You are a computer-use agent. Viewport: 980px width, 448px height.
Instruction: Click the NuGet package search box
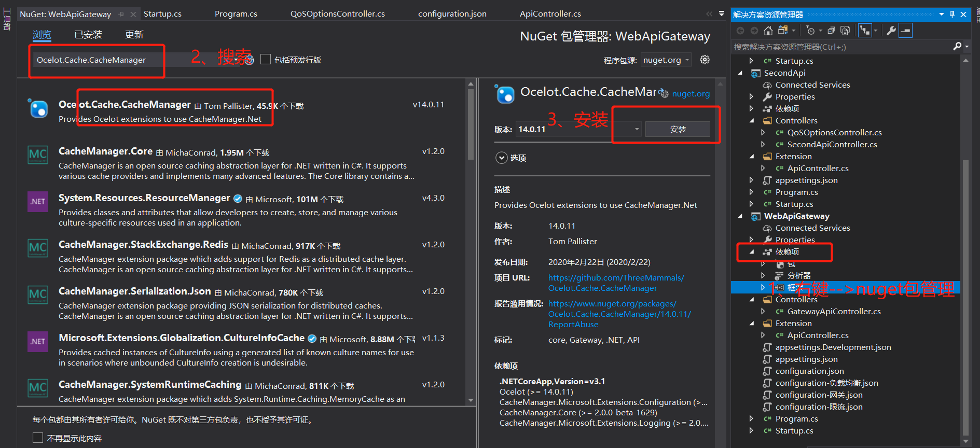pos(137,60)
